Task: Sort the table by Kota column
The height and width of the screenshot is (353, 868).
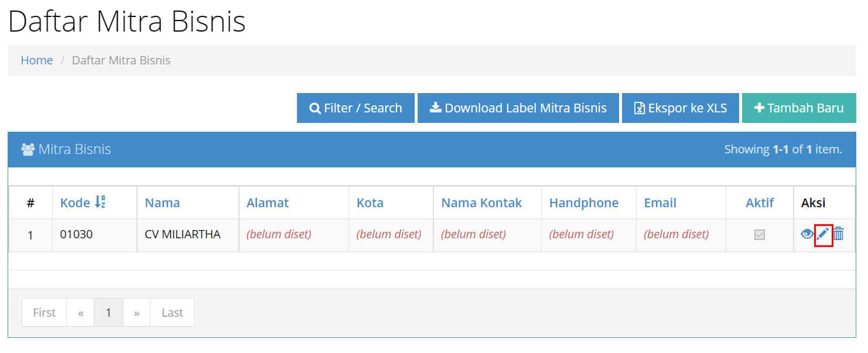Action: 370,203
